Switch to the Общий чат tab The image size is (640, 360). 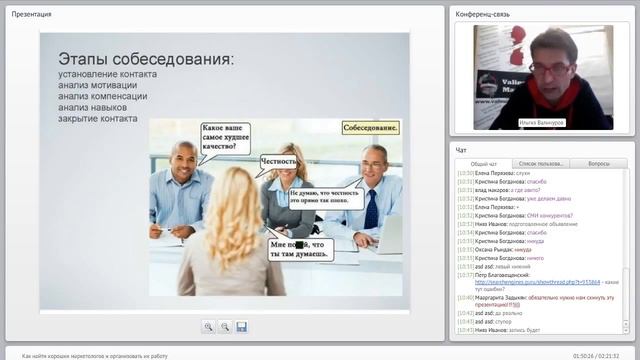(484, 164)
